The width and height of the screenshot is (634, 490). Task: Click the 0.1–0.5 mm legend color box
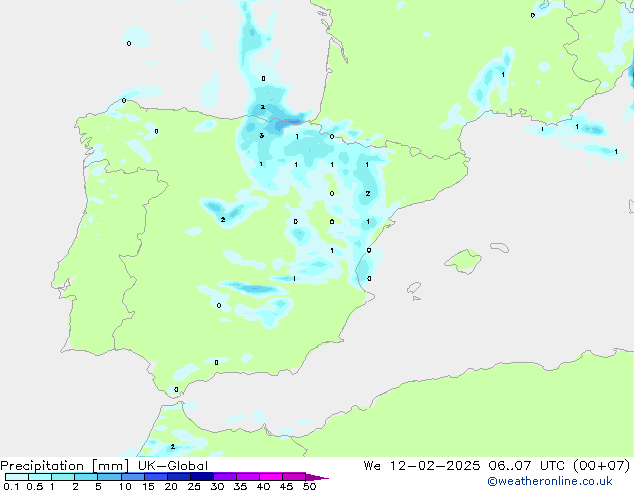[x=17, y=477]
